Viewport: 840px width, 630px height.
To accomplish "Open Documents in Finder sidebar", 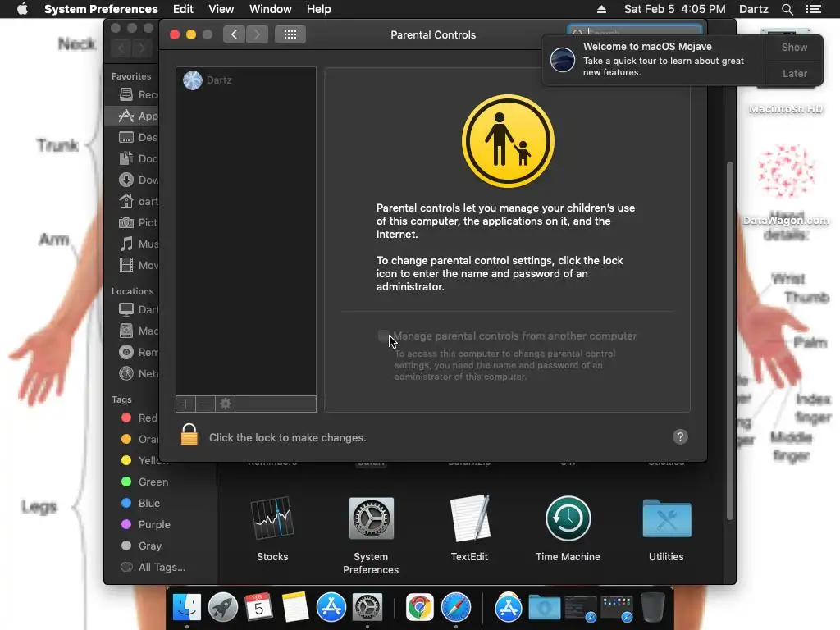I will tap(138, 158).
